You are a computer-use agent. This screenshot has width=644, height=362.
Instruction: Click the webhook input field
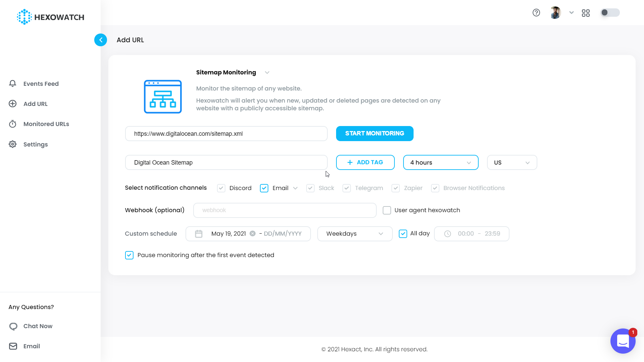point(285,210)
